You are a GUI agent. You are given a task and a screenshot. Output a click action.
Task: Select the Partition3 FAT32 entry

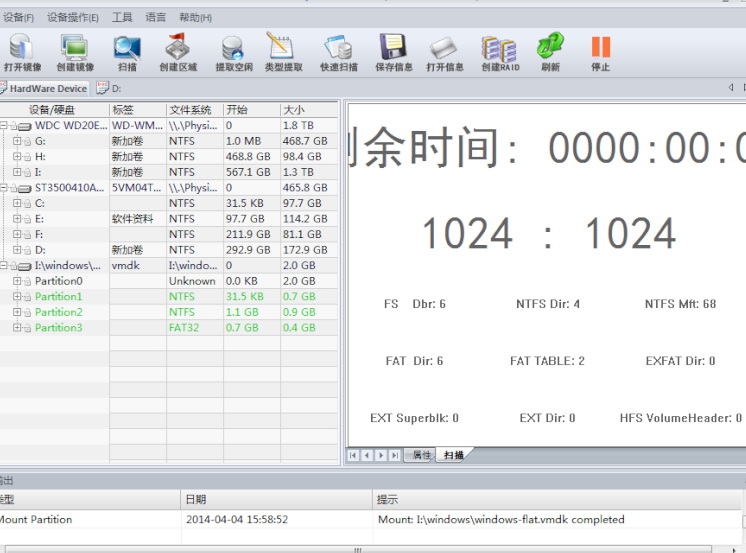(x=168, y=327)
